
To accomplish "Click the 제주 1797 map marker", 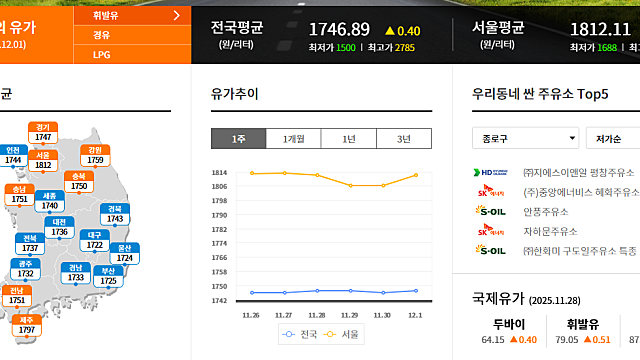I will click(x=27, y=325).
